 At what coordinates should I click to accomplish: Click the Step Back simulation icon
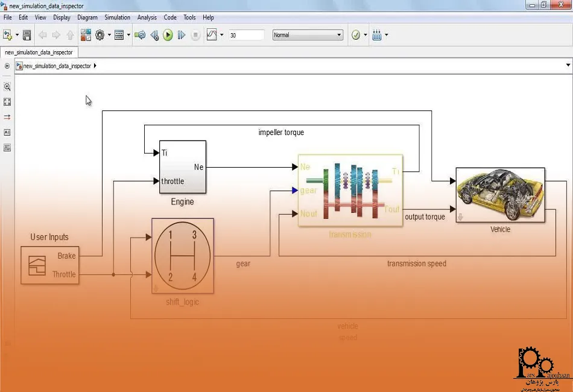click(x=154, y=35)
